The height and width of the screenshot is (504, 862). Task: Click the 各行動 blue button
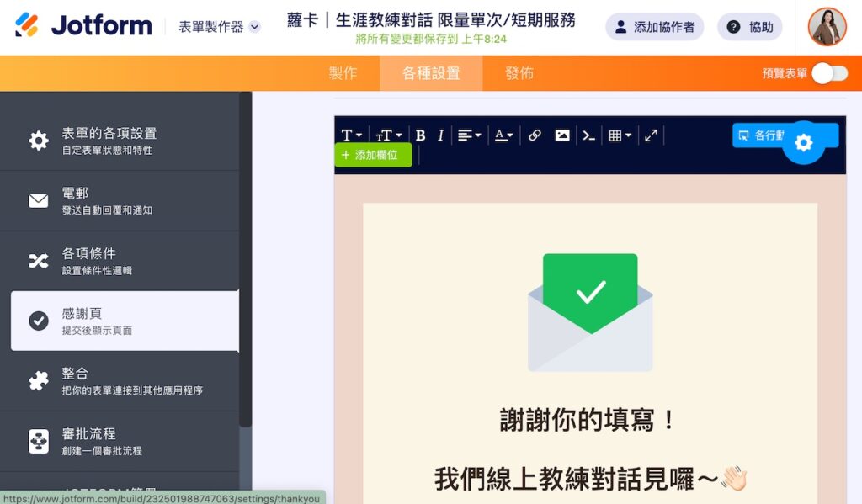pos(761,135)
